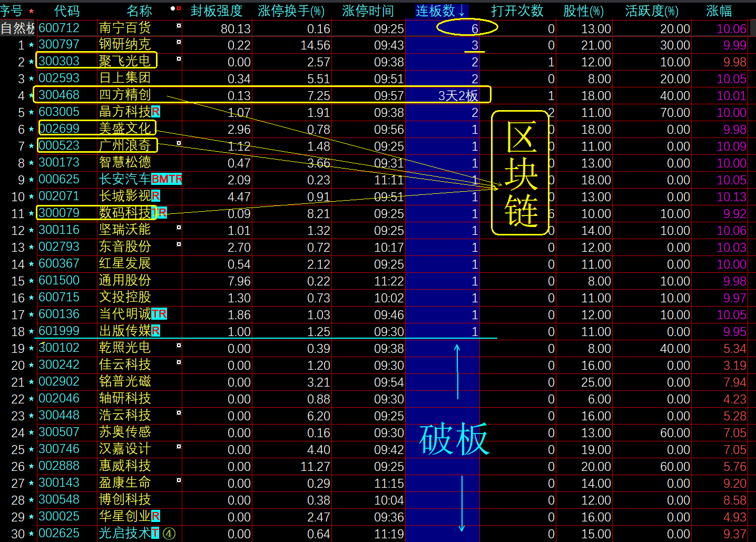Select stock name 文投控股
756x542 pixels.
pos(125,297)
